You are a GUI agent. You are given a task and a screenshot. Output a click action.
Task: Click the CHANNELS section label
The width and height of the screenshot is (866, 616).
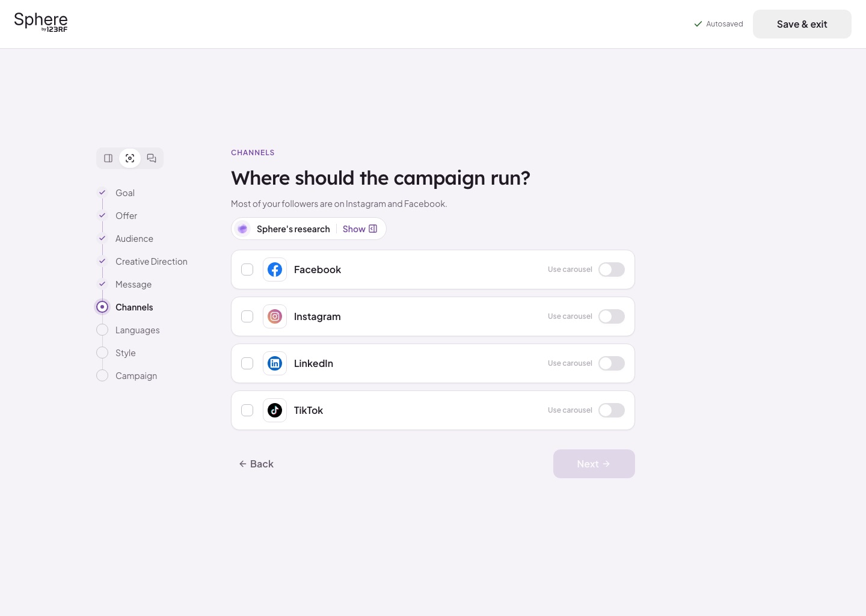[253, 153]
